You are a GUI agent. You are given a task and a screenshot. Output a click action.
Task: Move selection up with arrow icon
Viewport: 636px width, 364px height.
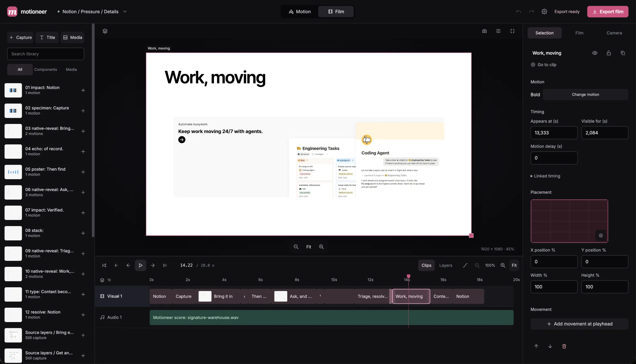536,346
